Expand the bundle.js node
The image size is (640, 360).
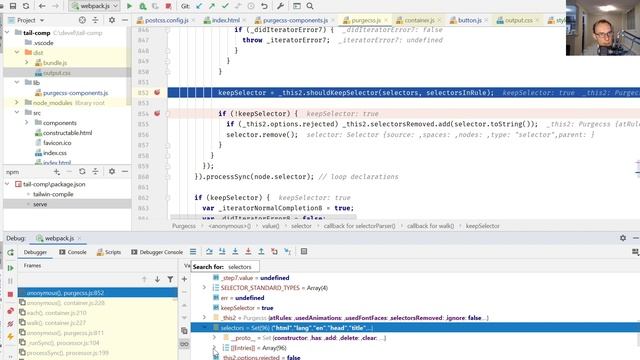27,63
